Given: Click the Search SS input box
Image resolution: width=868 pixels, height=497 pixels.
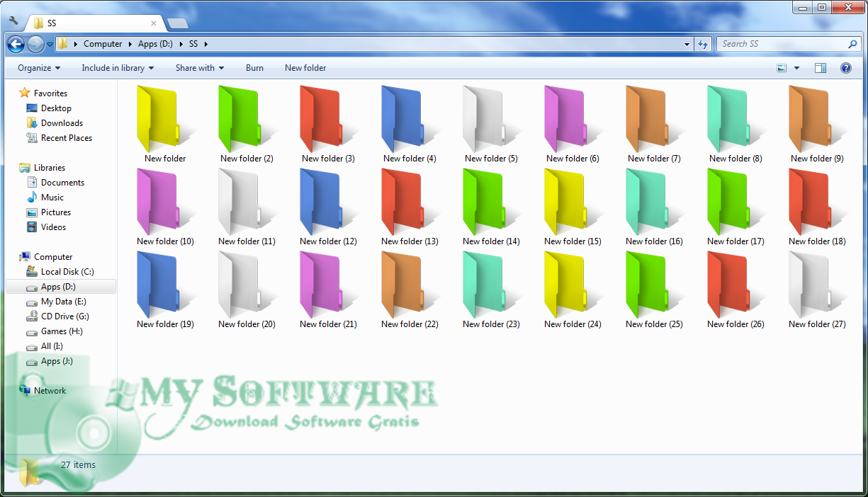Looking at the screenshot, I should [x=787, y=43].
